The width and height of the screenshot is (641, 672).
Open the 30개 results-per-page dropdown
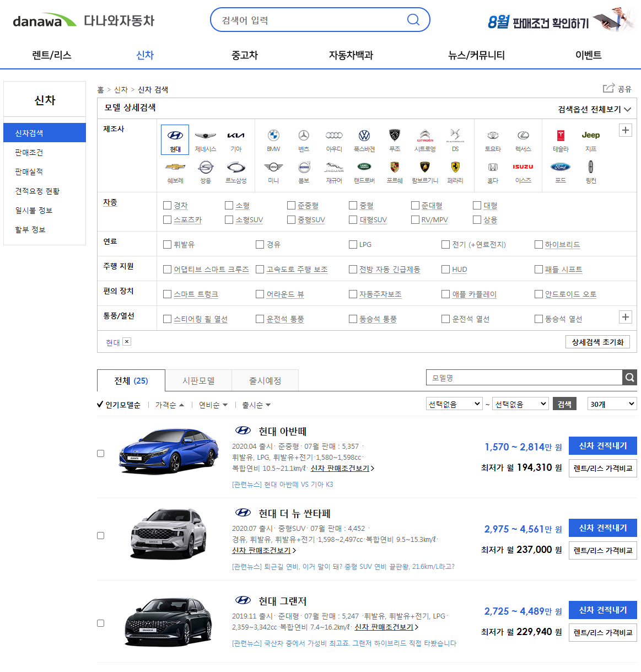tap(612, 404)
